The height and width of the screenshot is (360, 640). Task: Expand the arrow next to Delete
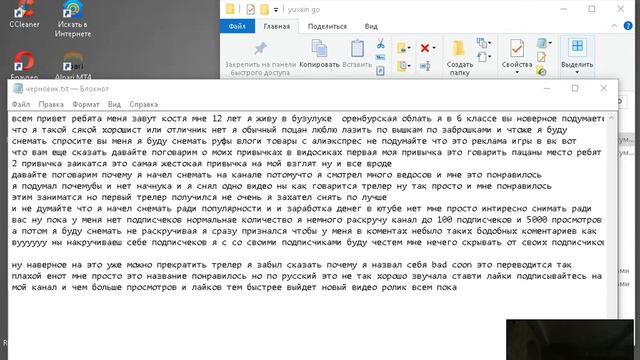[433, 48]
